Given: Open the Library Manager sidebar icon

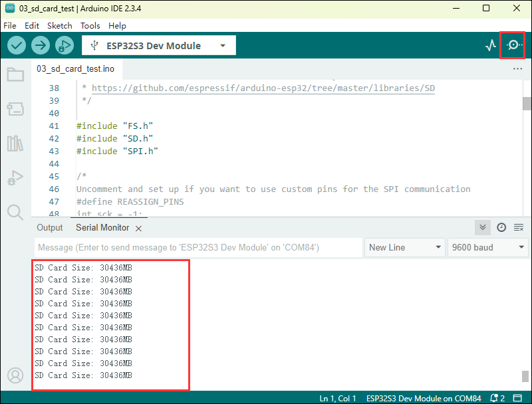Looking at the screenshot, I should point(15,144).
